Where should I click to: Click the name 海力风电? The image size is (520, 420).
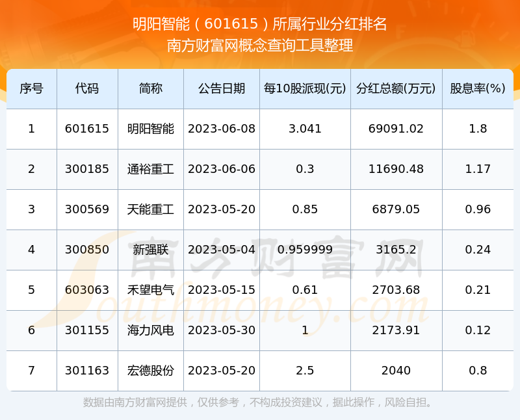[151, 330]
